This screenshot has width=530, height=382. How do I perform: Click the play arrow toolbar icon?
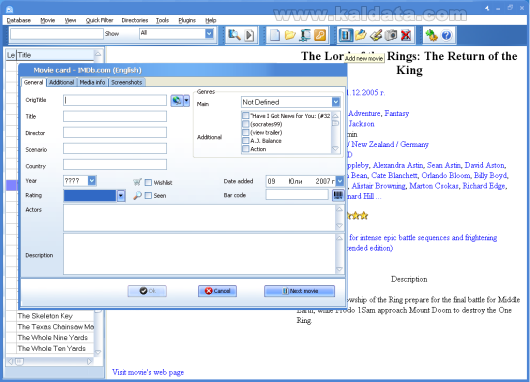[x=249, y=35]
